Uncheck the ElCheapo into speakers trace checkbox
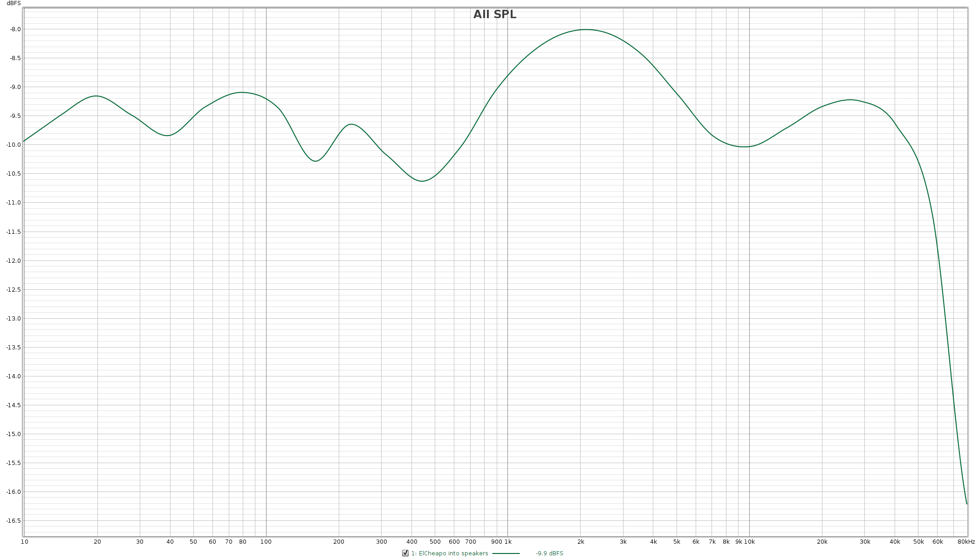 [405, 553]
